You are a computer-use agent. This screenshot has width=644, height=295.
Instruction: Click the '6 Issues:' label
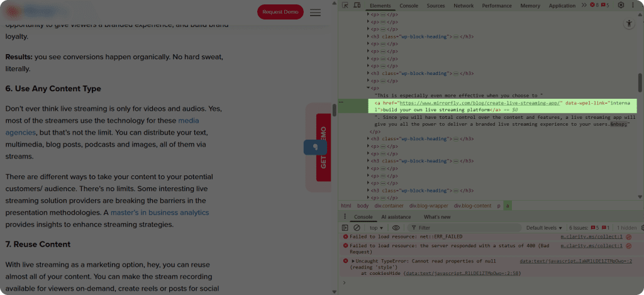pos(579,228)
